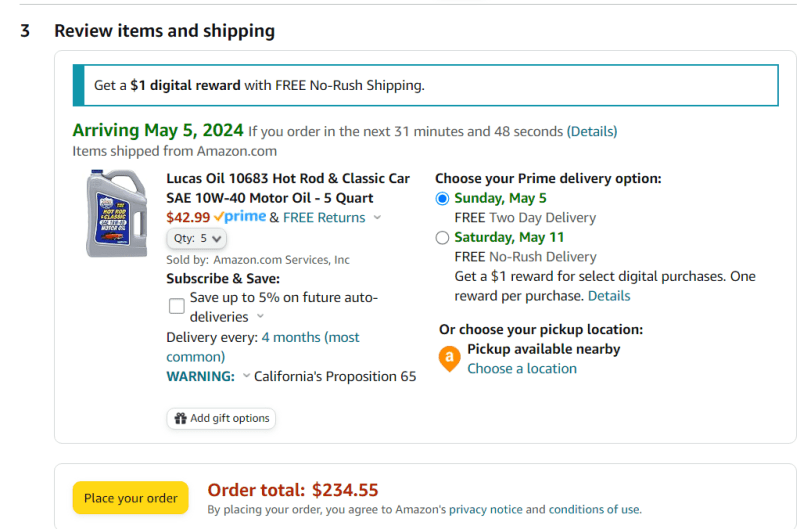The image size is (800, 529).
Task: Select Saturday, May 11 No-Rush delivery
Action: (x=443, y=238)
